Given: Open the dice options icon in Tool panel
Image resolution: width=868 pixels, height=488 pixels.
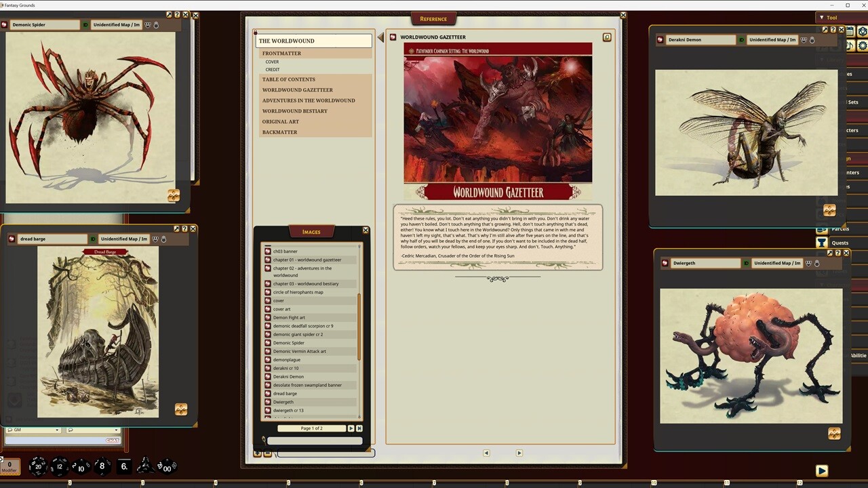Looking at the screenshot, I should [863, 31].
